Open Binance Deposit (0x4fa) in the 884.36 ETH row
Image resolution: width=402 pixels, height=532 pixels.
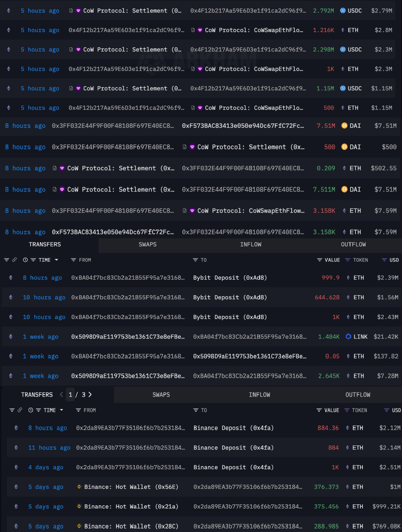pyautogui.click(x=233, y=428)
